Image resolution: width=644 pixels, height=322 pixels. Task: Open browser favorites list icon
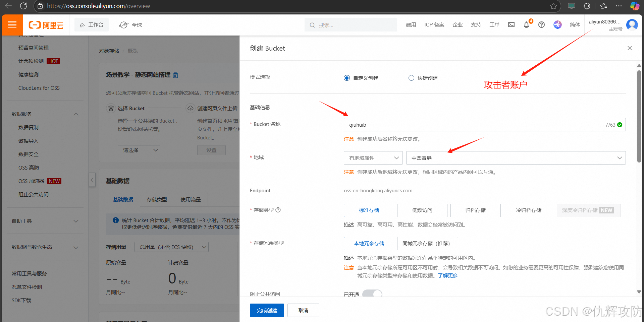click(603, 6)
